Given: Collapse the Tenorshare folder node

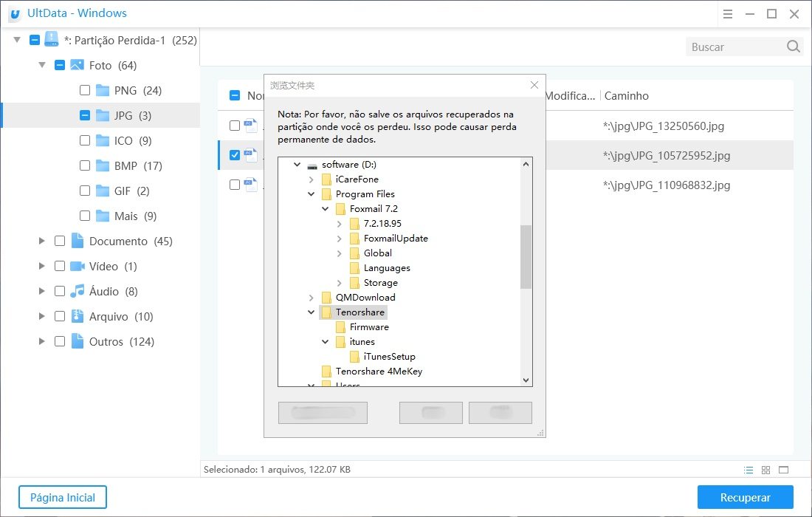Looking at the screenshot, I should pyautogui.click(x=312, y=312).
